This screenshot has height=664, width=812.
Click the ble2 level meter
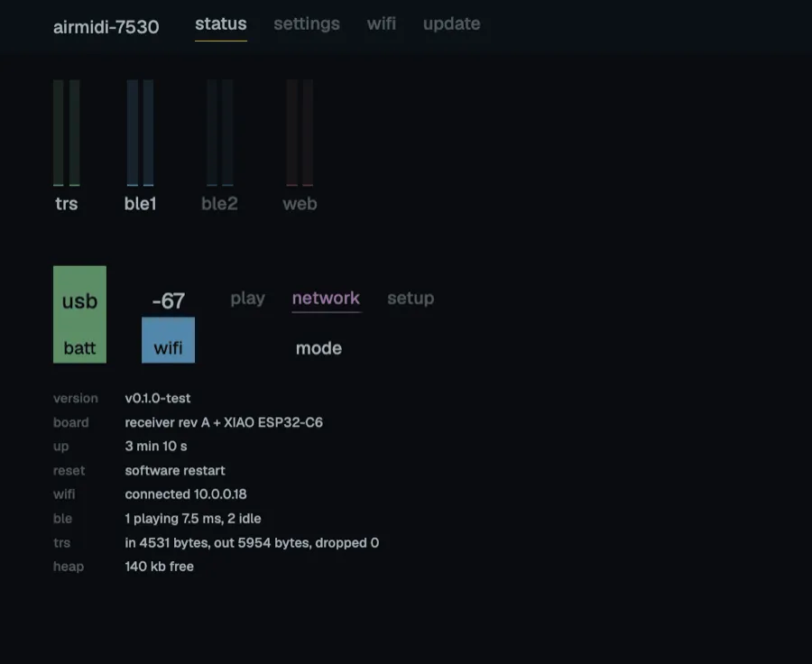(x=219, y=133)
